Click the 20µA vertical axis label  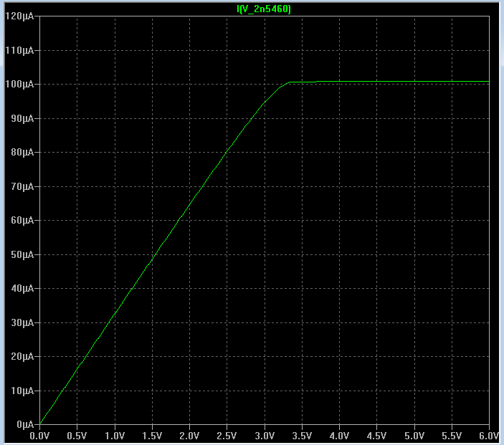point(22,356)
